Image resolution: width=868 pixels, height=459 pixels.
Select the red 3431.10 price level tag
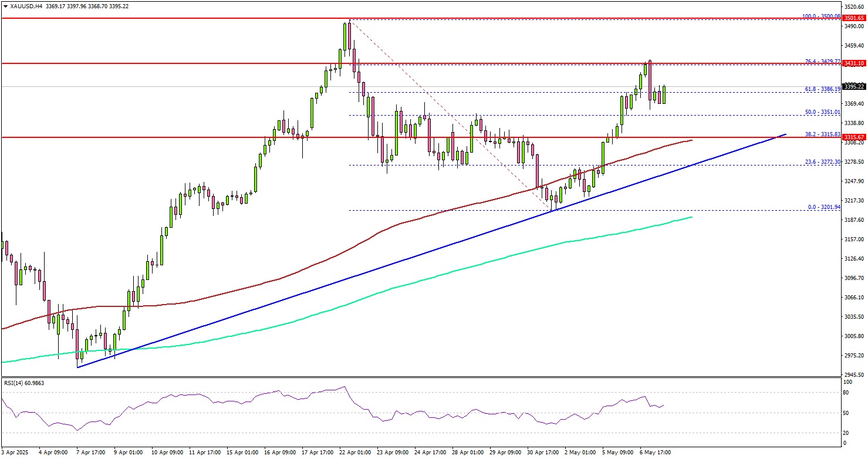coord(854,63)
